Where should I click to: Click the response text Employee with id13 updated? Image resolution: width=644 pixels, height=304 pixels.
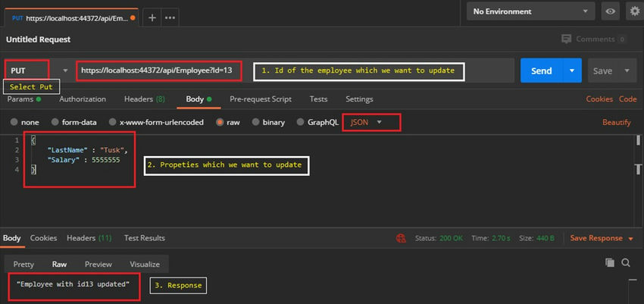pyautogui.click(x=73, y=284)
